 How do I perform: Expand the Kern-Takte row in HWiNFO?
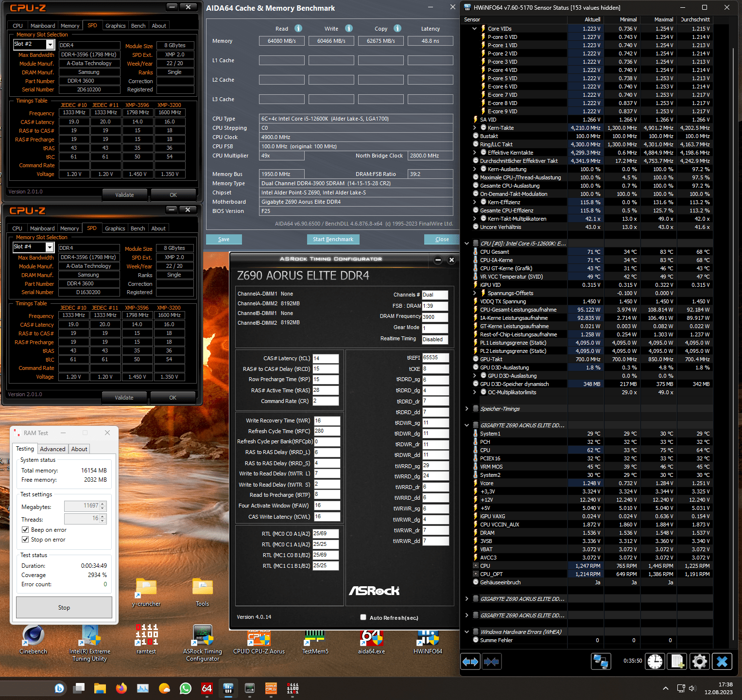(475, 128)
